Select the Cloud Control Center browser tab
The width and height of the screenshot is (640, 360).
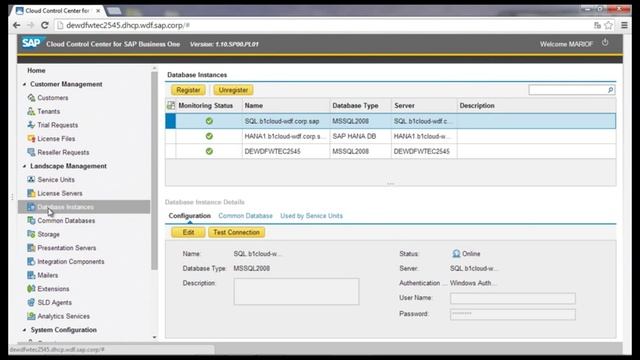pyautogui.click(x=57, y=11)
